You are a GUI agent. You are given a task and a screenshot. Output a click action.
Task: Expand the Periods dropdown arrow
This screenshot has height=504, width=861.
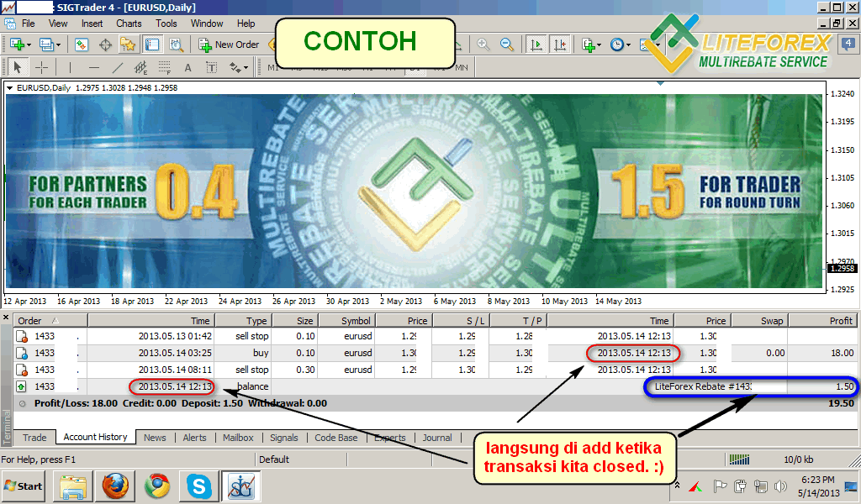[x=628, y=45]
